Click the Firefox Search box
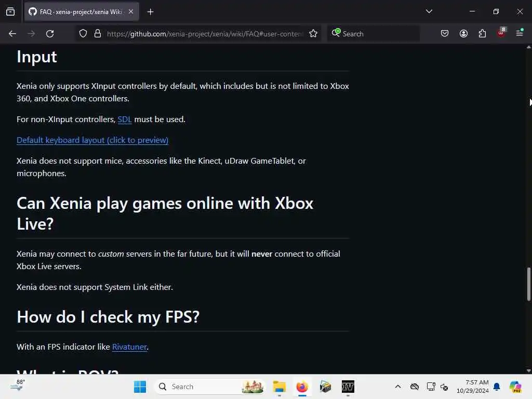This screenshot has height=399, width=532. click(374, 34)
